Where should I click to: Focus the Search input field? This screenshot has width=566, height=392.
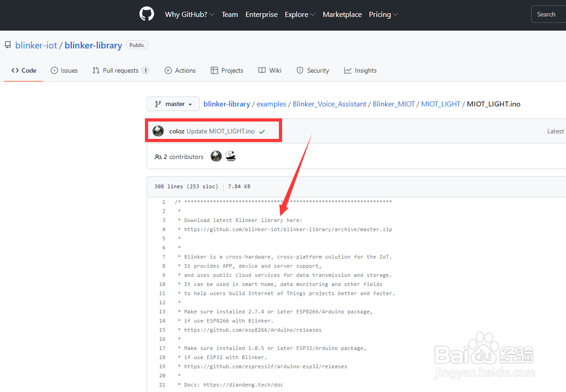click(x=549, y=14)
